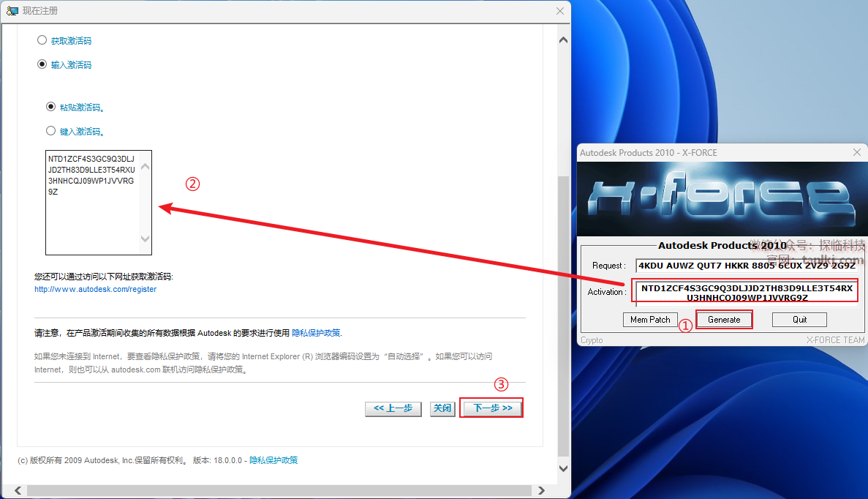Click the '您还可以通过访问以下网址获取激活码:' text
Screen dimensions: 868x499
pos(104,277)
